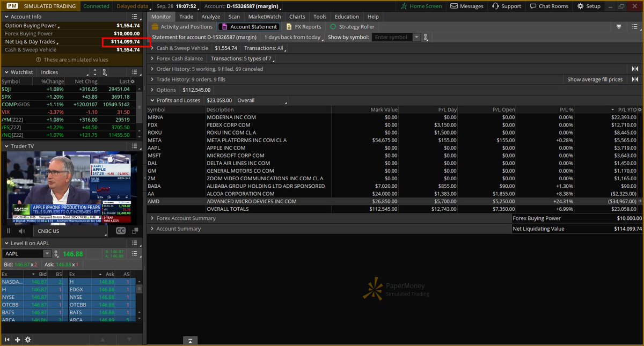Viewport: 644px width, 346px height.
Task: Expand the bottom panel arrow
Action: [190, 341]
